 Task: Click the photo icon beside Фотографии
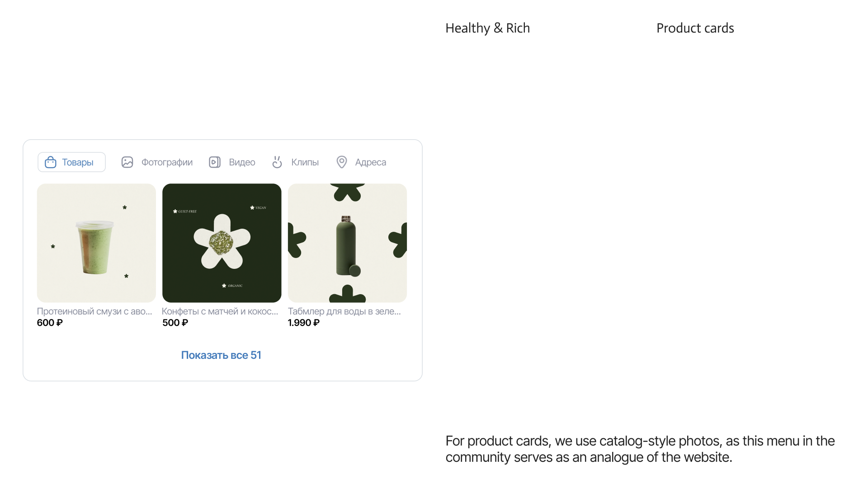[127, 162]
